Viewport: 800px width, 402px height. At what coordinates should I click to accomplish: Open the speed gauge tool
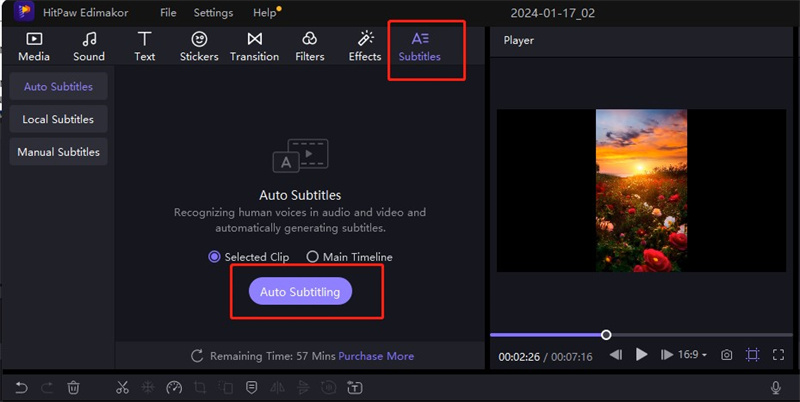(x=174, y=388)
